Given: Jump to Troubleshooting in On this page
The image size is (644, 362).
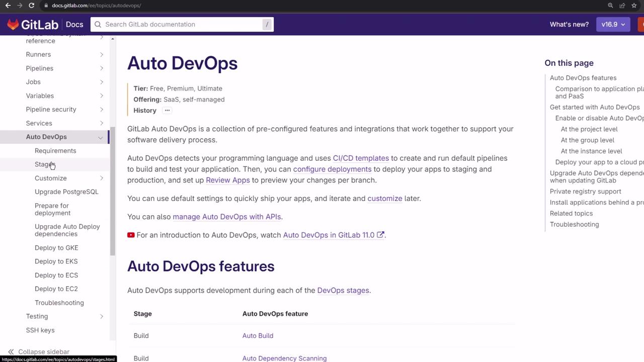Looking at the screenshot, I should coord(575,224).
